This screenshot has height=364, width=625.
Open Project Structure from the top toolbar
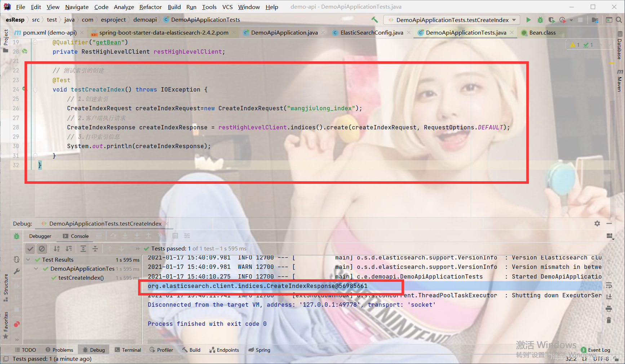click(595, 20)
